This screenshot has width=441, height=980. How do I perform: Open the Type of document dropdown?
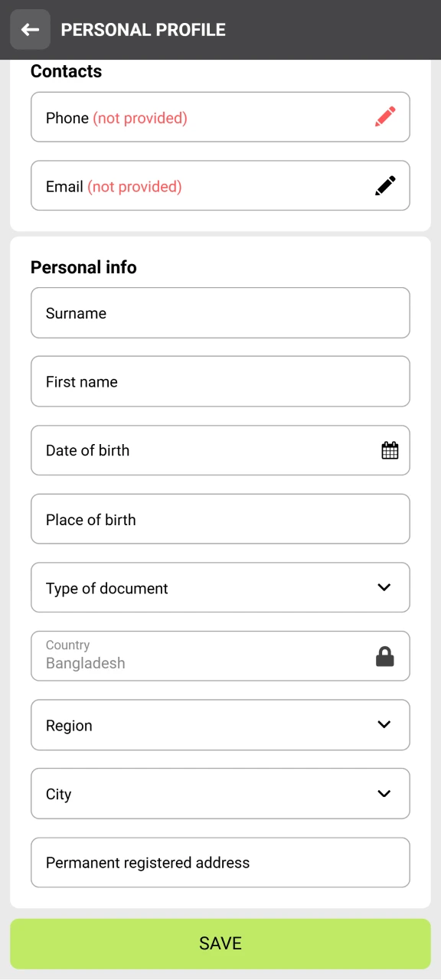pyautogui.click(x=384, y=587)
